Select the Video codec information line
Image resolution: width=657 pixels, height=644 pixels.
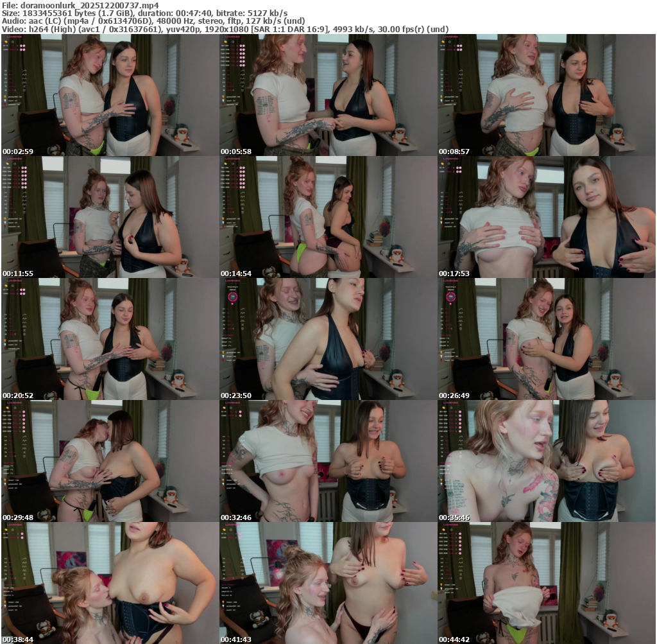[225, 29]
